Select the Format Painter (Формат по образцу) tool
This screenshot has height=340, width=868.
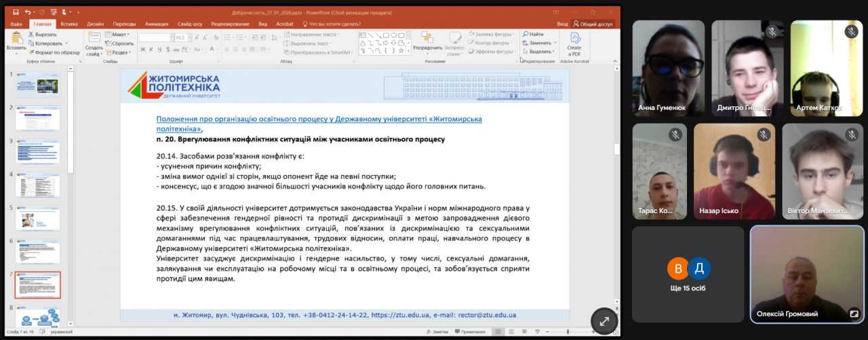click(x=53, y=52)
